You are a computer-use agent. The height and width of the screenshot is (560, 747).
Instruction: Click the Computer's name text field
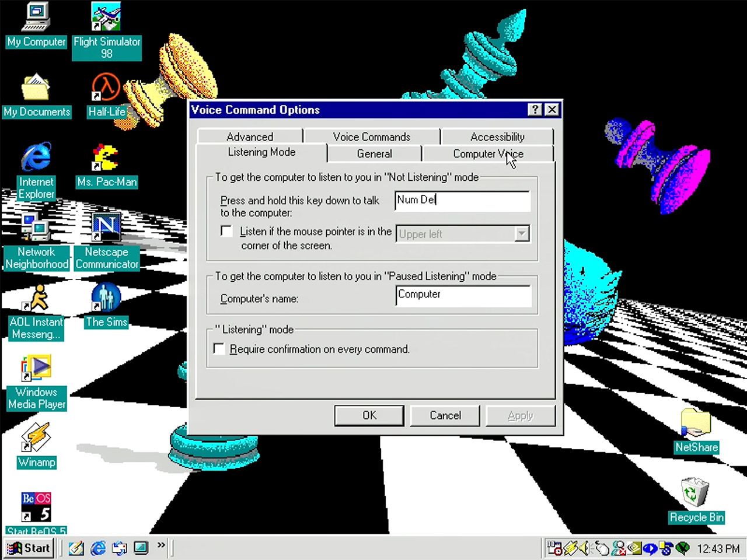pyautogui.click(x=463, y=295)
